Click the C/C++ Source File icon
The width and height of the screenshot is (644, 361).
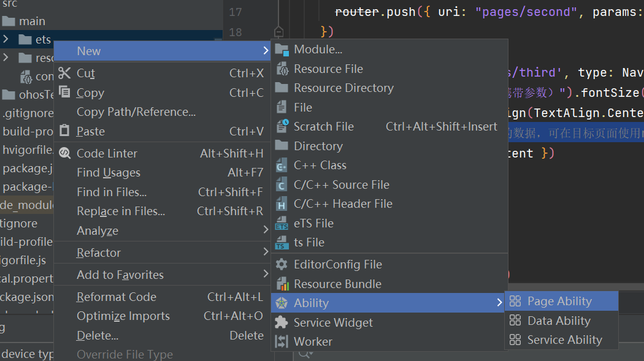point(282,184)
